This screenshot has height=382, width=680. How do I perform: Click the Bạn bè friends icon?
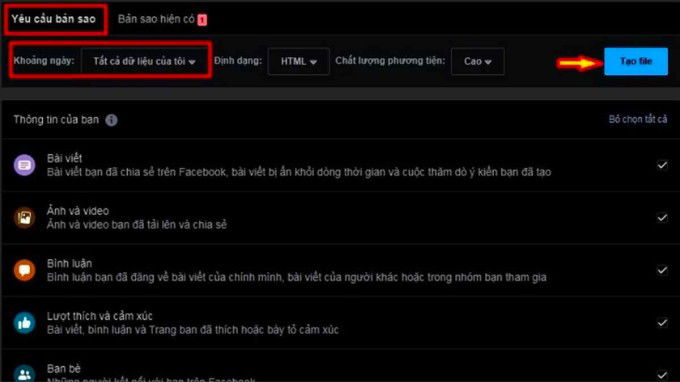(24, 373)
